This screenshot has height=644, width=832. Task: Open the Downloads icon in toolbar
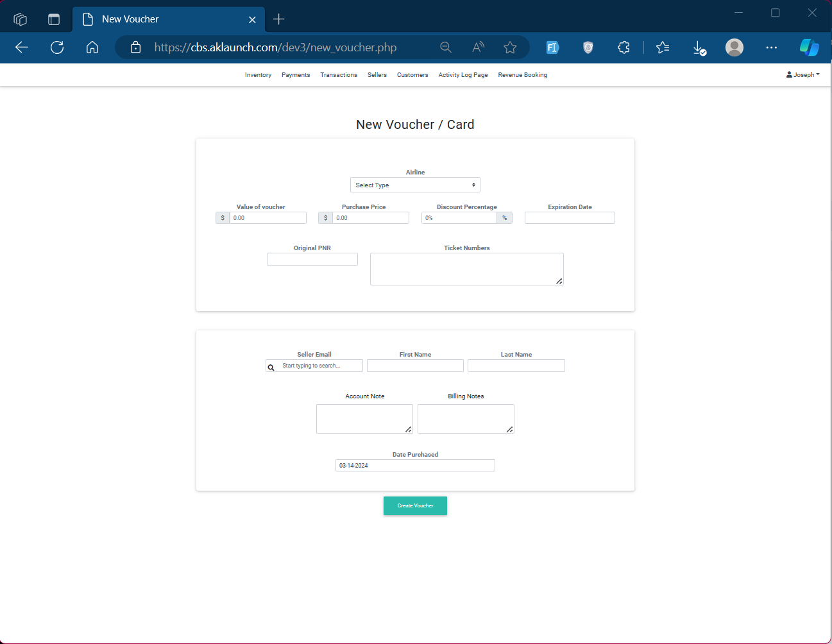pos(699,48)
